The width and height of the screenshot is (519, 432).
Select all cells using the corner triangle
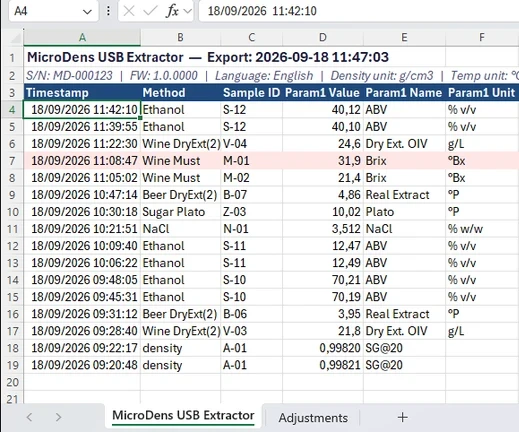point(16,38)
